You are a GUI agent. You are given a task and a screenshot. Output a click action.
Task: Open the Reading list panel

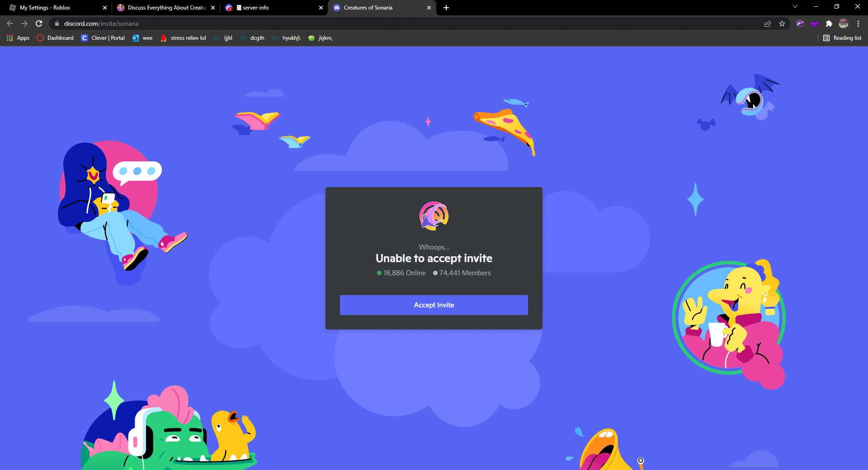tap(843, 38)
